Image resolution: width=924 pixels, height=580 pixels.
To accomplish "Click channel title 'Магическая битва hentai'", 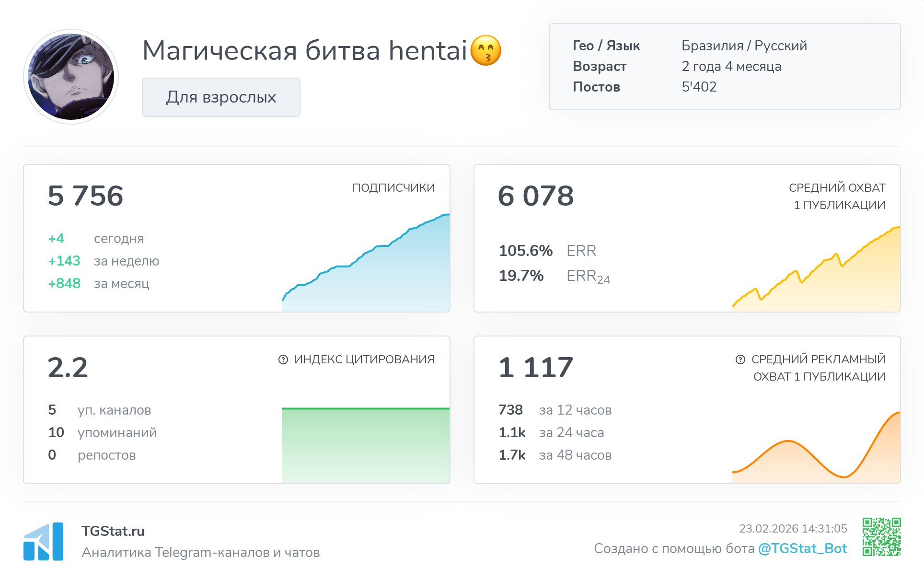I will (x=304, y=50).
